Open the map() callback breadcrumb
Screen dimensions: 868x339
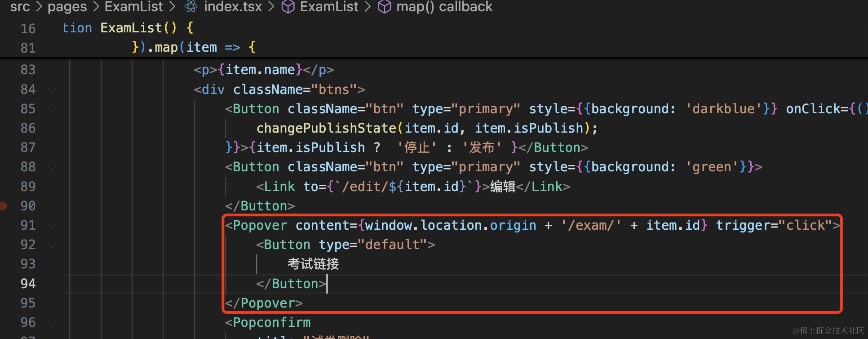[x=444, y=7]
